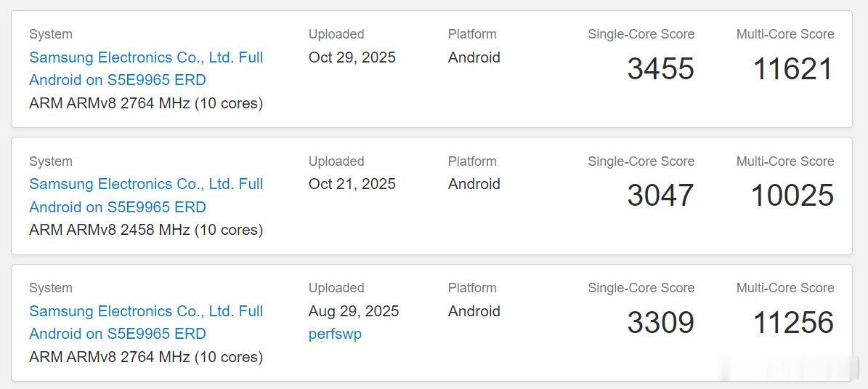Click the Multi-Core Score label above 10025
Screen dimensions: 868x389
[784, 161]
